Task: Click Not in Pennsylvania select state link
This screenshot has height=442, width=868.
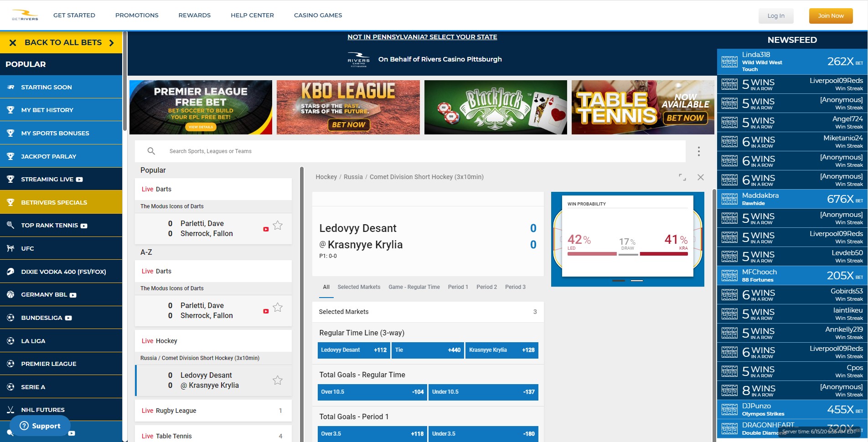Action: 422,37
